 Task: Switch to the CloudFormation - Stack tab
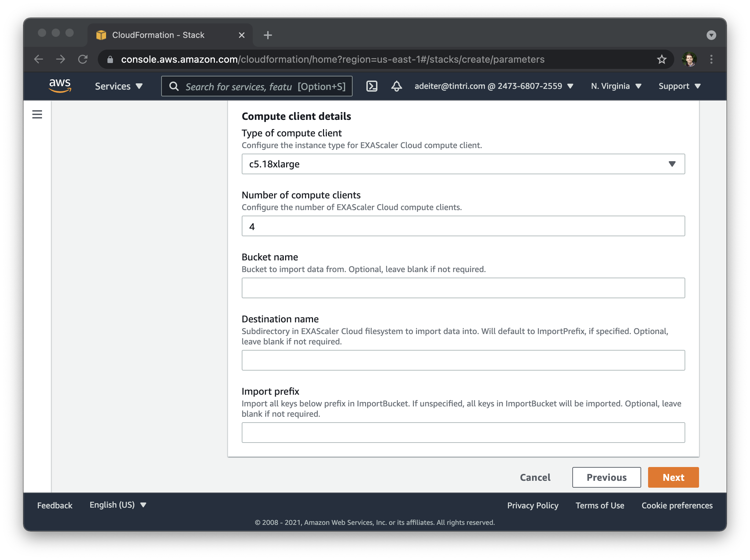click(158, 35)
